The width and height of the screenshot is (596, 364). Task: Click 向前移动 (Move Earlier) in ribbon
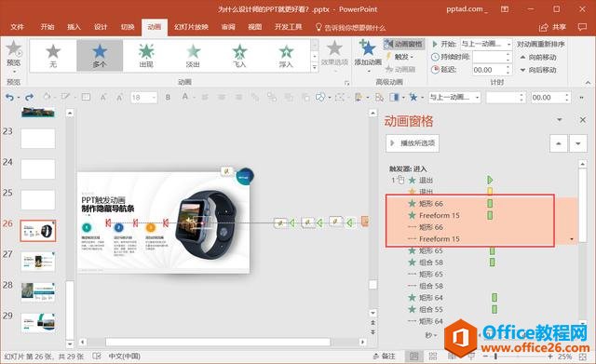[538, 57]
